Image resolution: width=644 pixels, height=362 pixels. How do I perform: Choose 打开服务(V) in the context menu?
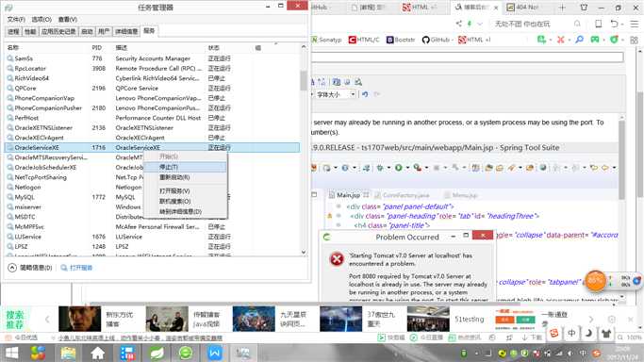(185, 190)
